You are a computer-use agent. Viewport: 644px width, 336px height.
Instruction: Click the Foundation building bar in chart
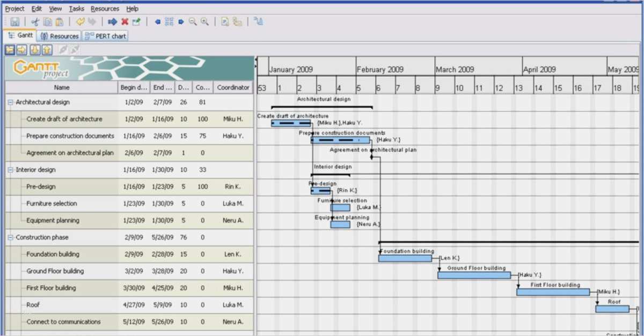[x=405, y=258]
